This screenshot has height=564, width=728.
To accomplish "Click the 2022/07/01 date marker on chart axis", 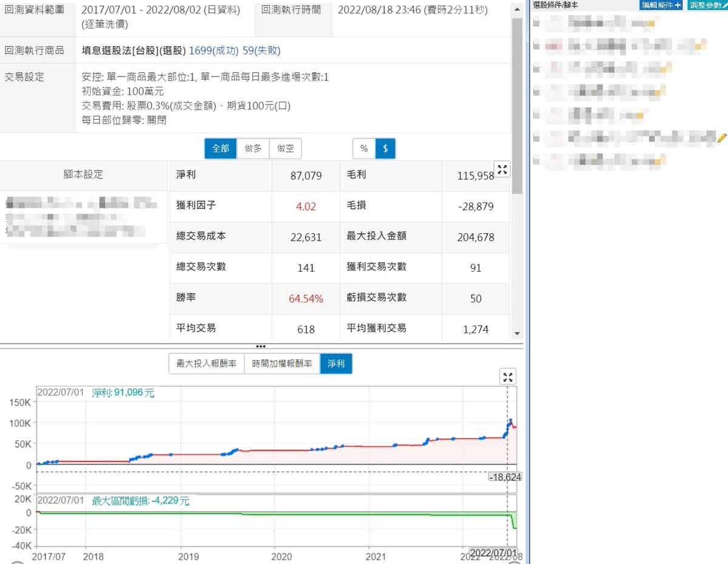I will click(x=494, y=553).
